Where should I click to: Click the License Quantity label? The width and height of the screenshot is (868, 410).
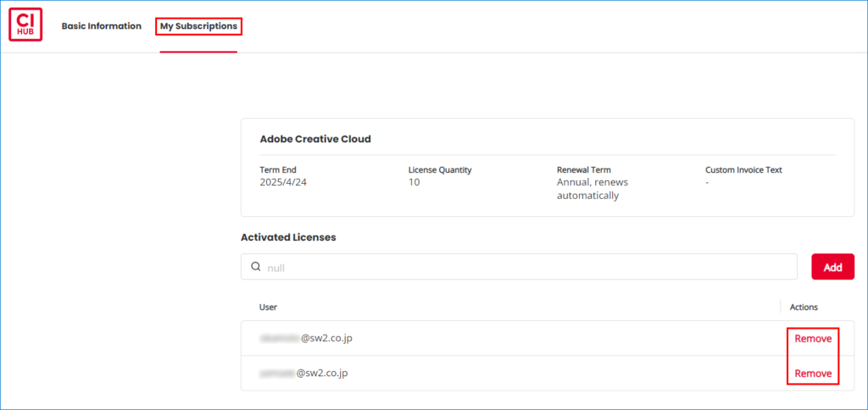(440, 170)
